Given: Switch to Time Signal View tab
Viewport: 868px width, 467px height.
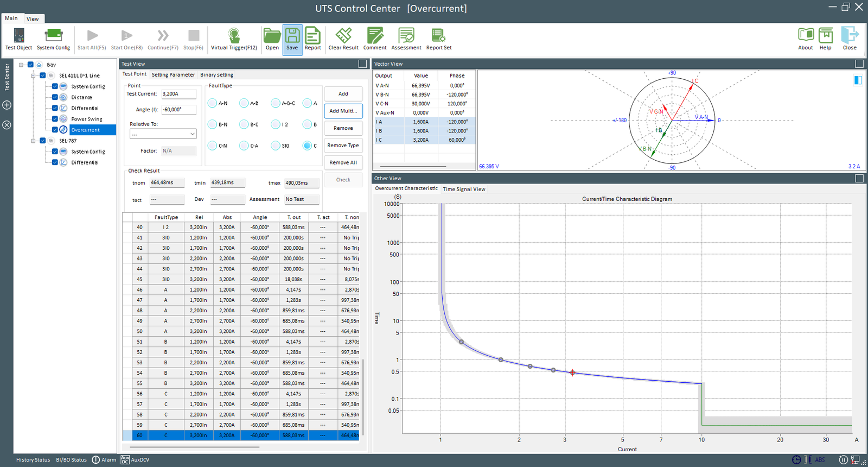Looking at the screenshot, I should 464,190.
